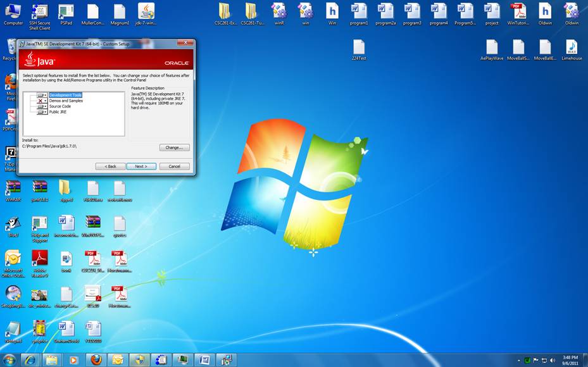Select the WinRAR desktop shortcut
Image resolution: width=588 pixels, height=367 pixels.
[13, 191]
